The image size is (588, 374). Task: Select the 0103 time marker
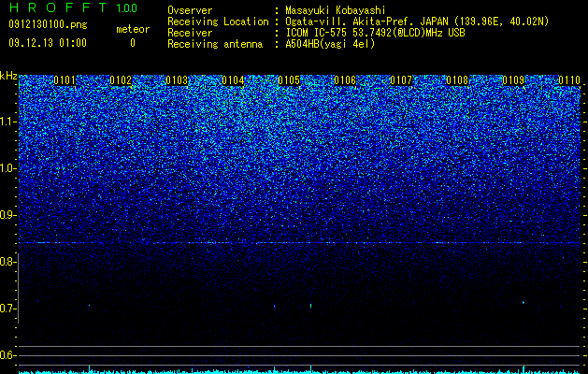pos(177,80)
